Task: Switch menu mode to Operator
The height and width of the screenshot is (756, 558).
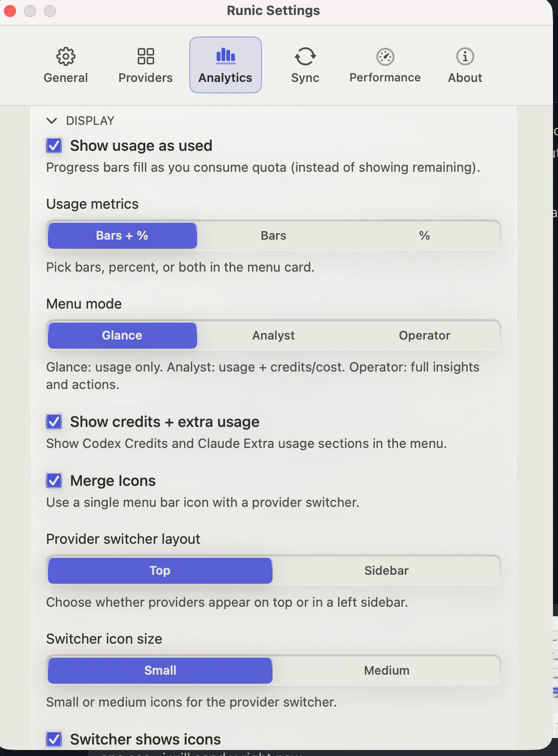Action: click(x=425, y=336)
